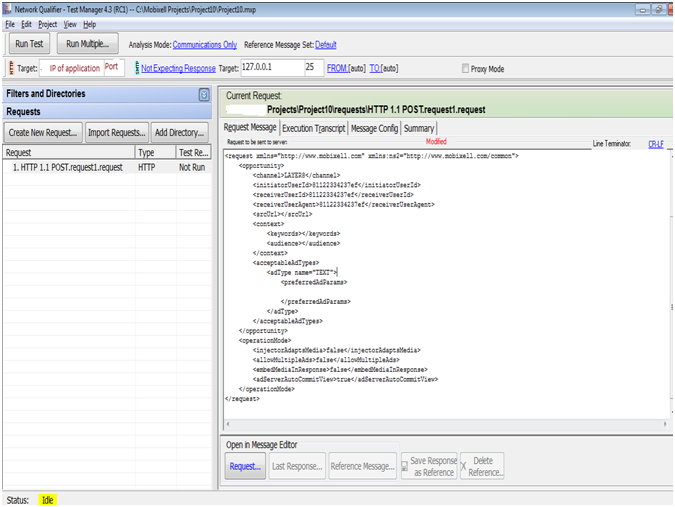Open the CR-LF line terminator selector
The width and height of the screenshot is (675, 507).
pos(655,144)
